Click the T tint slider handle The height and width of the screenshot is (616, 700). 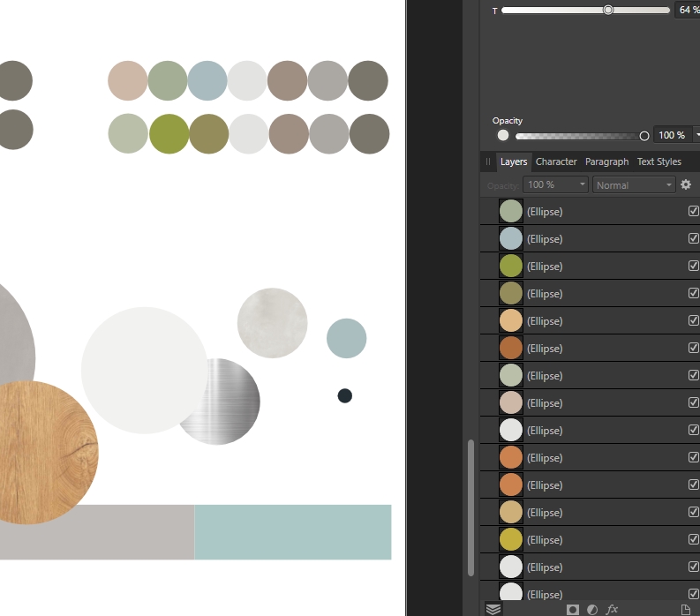(x=608, y=10)
